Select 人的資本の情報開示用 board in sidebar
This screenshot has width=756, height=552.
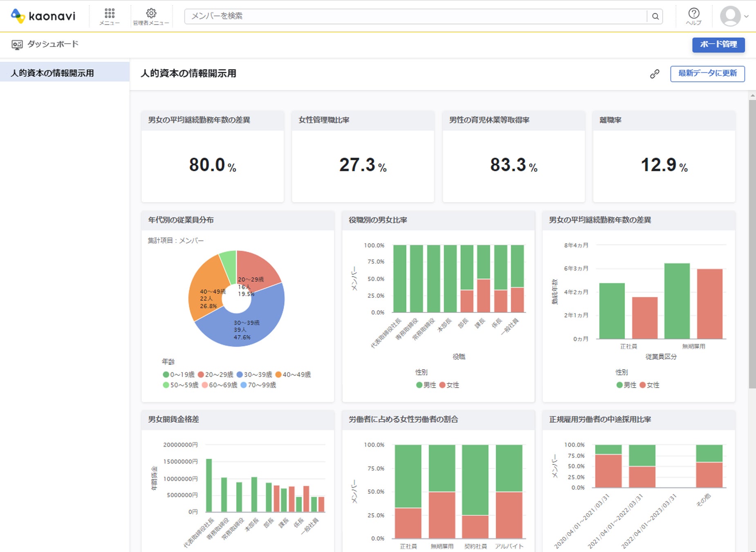(x=52, y=73)
